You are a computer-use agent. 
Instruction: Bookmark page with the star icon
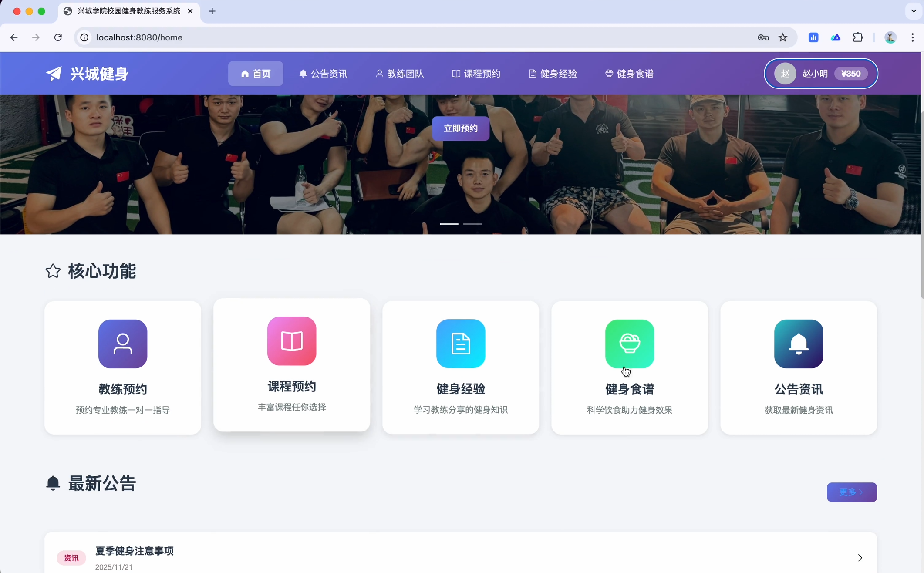(783, 37)
